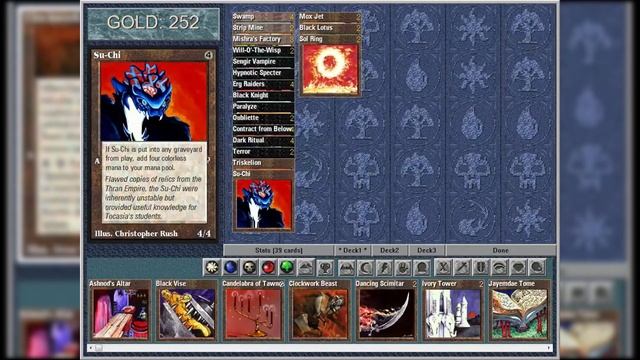The image size is (640, 360).
Task: Select Black Vise card in collection
Action: click(x=187, y=310)
